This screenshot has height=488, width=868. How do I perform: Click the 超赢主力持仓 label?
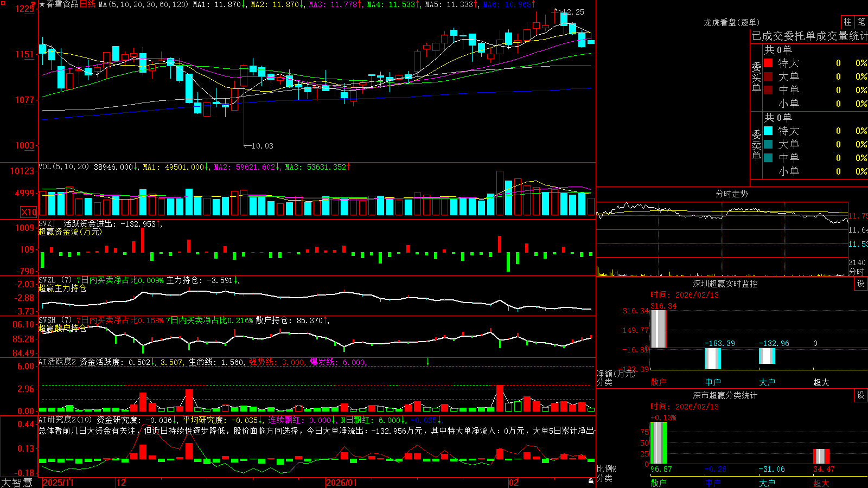(x=62, y=288)
